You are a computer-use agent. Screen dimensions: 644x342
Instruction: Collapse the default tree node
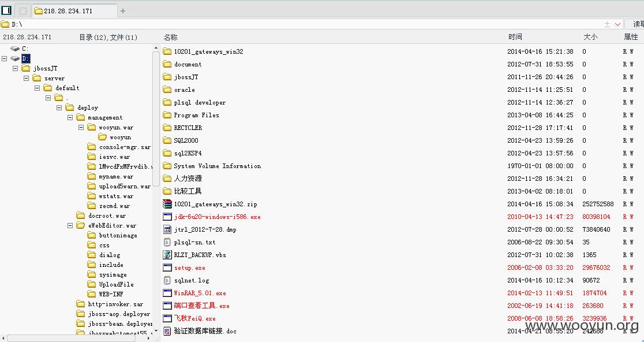click(x=38, y=88)
